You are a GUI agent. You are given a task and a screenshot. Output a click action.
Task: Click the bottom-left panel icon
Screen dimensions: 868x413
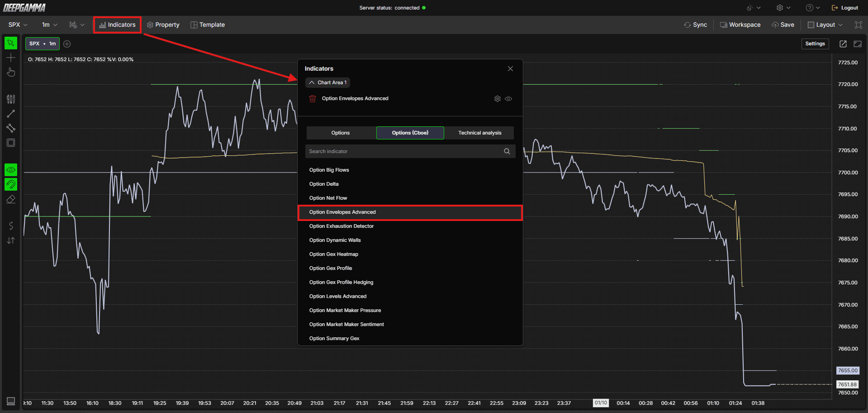click(x=11, y=401)
